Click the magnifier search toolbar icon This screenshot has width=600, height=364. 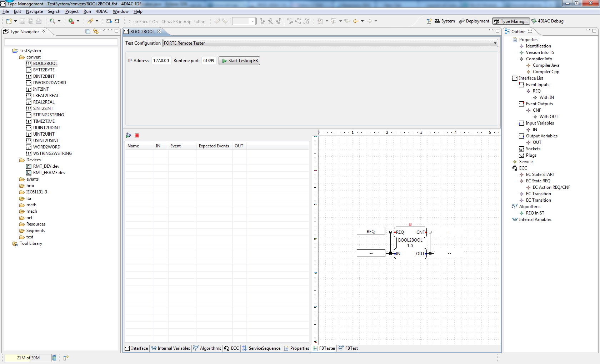[x=52, y=21]
